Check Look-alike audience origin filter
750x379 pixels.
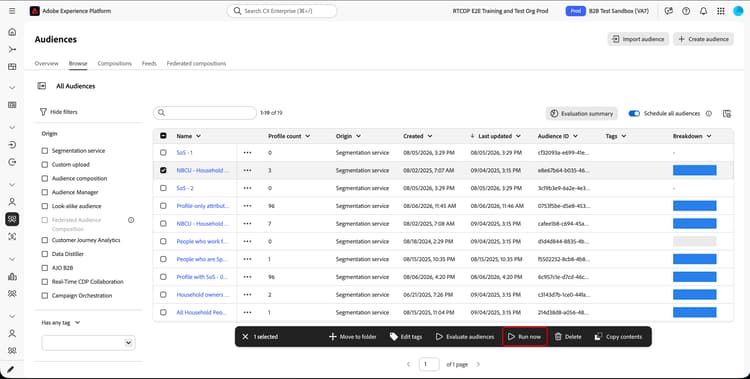click(x=45, y=206)
